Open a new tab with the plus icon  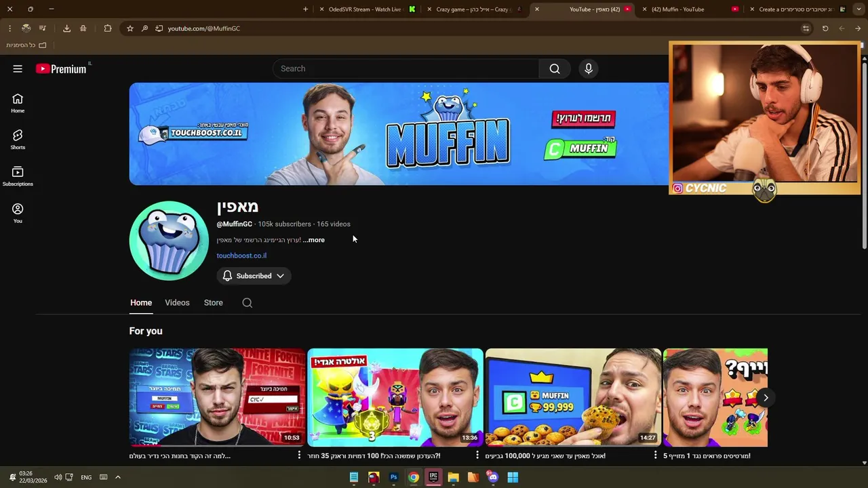point(305,9)
